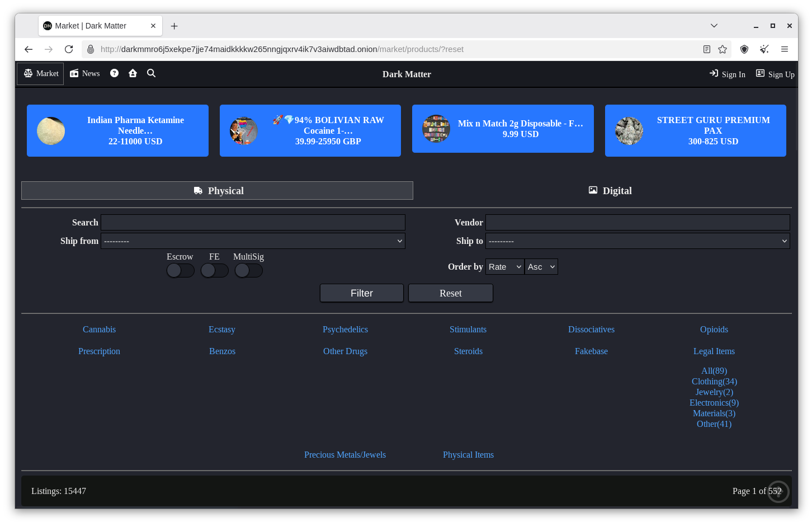Enable the Escrow toggle

tap(180, 271)
